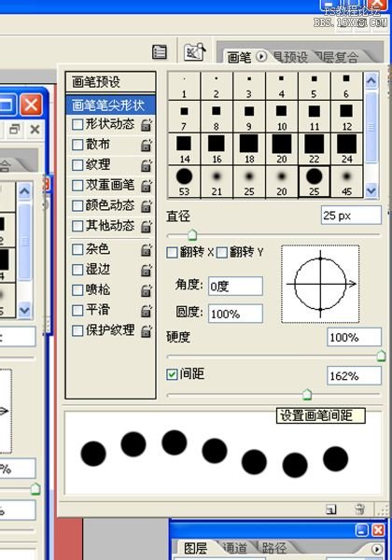Enable the 喷枪 checkbox

(x=77, y=289)
